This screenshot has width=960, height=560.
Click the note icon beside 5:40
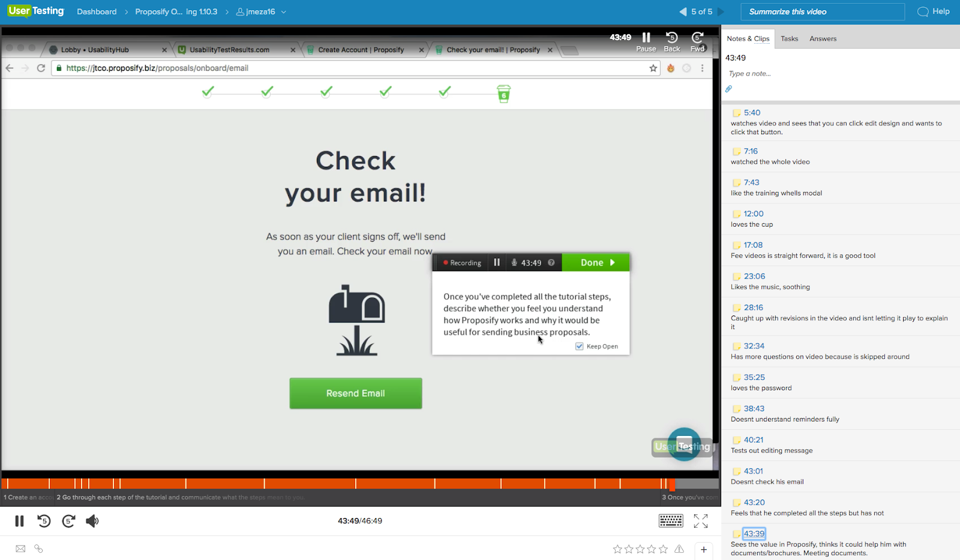click(x=736, y=113)
